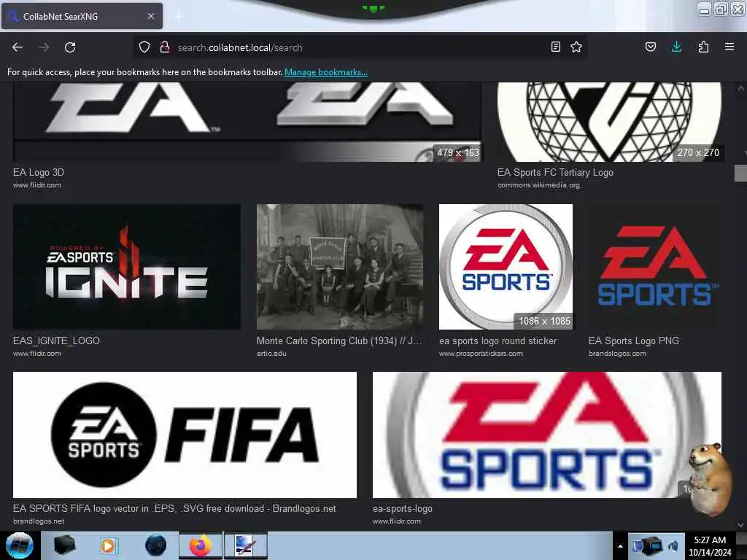View site security lock information
747x560 pixels.
coord(165,47)
